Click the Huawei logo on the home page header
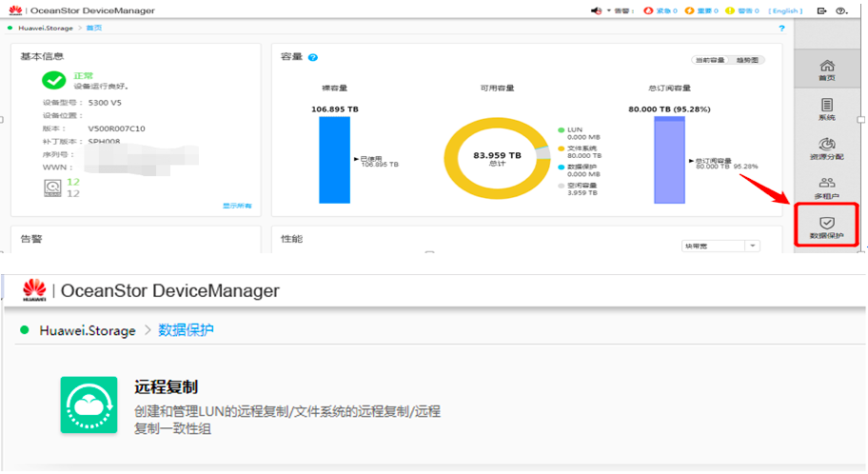The image size is (868, 474). (x=15, y=10)
